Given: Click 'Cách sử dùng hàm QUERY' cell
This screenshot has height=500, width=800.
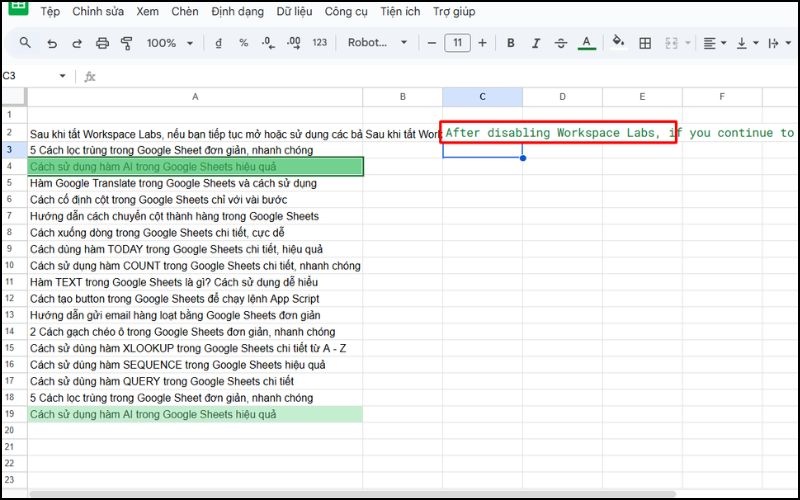Looking at the screenshot, I should click(x=195, y=381).
